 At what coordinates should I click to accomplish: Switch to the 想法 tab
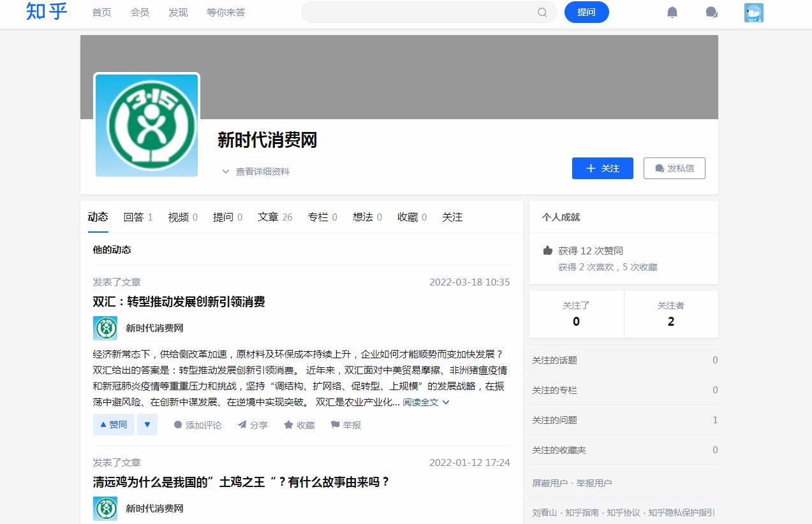click(x=367, y=217)
